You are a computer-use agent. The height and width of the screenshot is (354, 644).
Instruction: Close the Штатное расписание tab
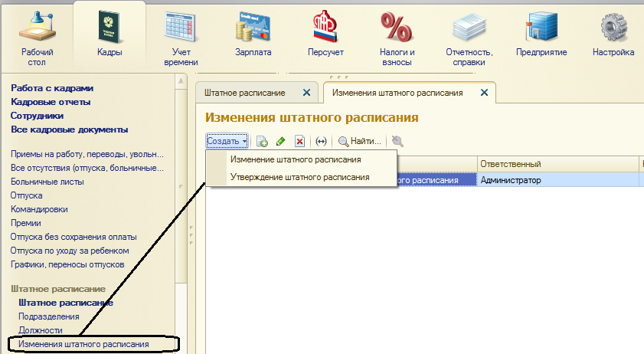(x=306, y=93)
